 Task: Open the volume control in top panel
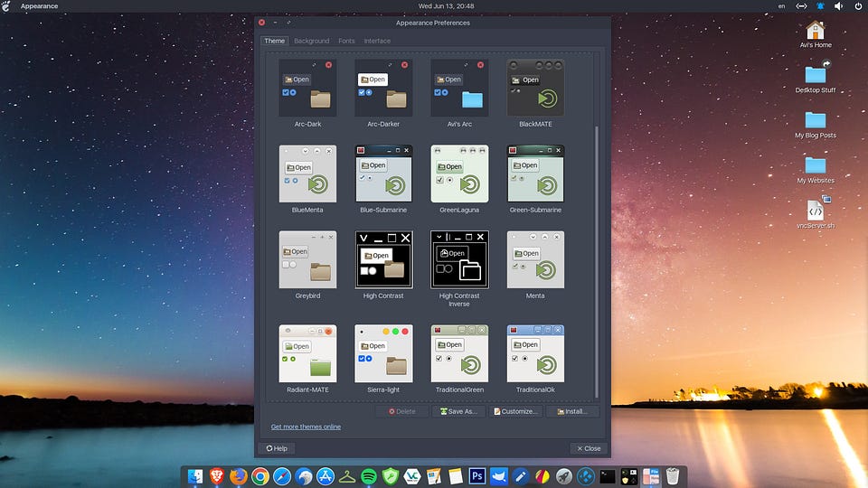pos(837,6)
